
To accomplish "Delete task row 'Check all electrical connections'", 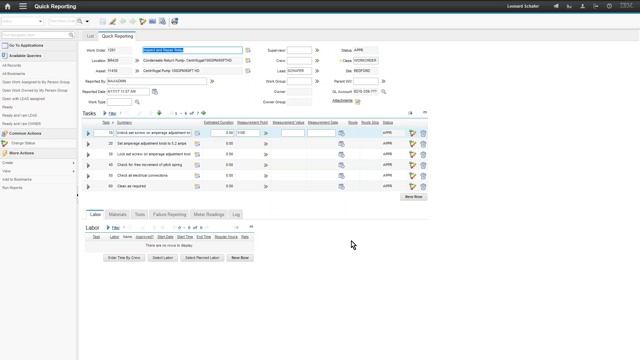I will click(423, 176).
